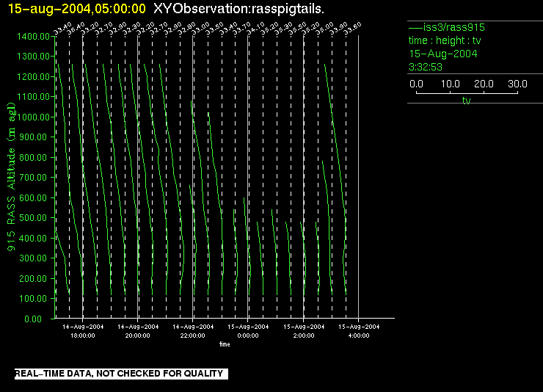Click the 30.0 mark on tv scale

pos(518,84)
